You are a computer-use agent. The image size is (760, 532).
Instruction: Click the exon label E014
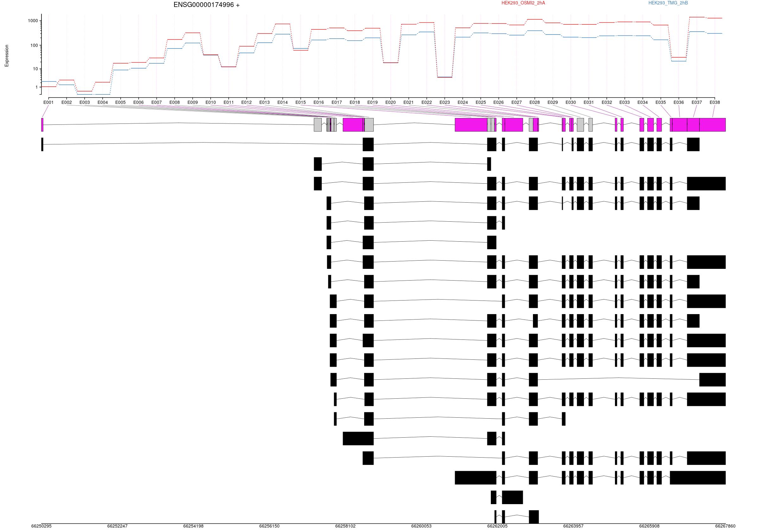[282, 102]
